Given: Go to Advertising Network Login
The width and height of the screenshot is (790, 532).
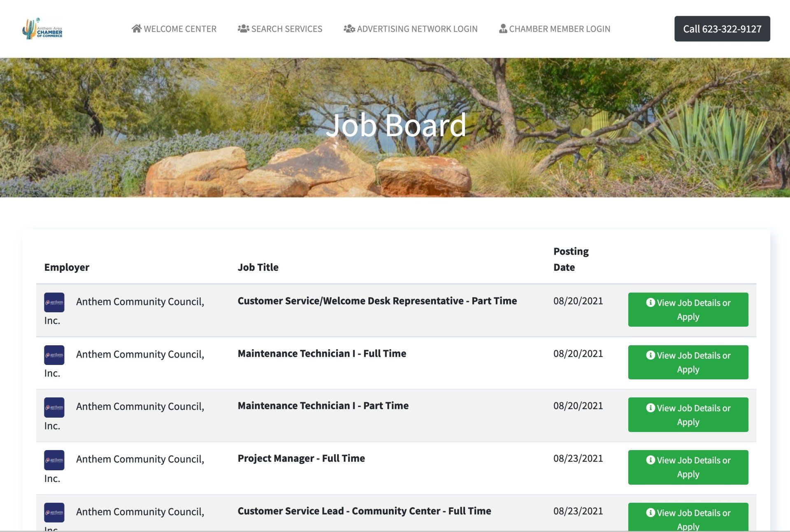Looking at the screenshot, I should [x=417, y=29].
